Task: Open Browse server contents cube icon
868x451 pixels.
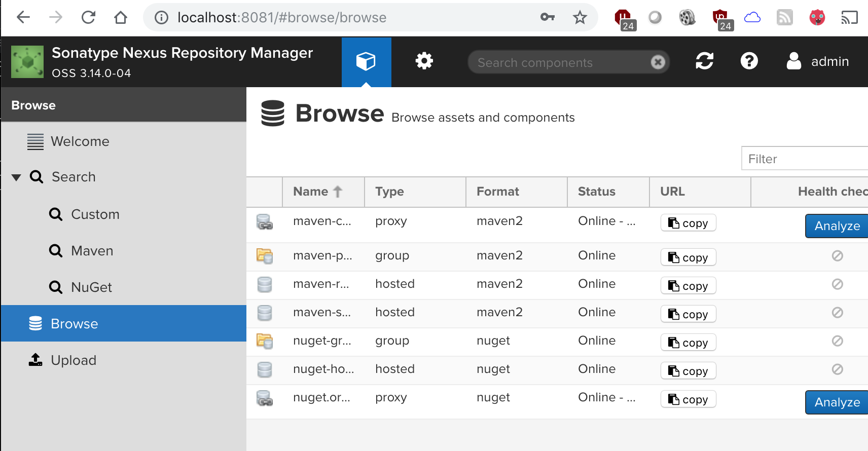Action: click(x=366, y=62)
